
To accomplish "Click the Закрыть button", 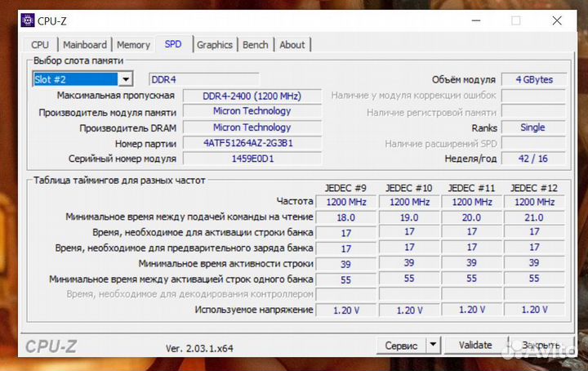I will [x=541, y=345].
